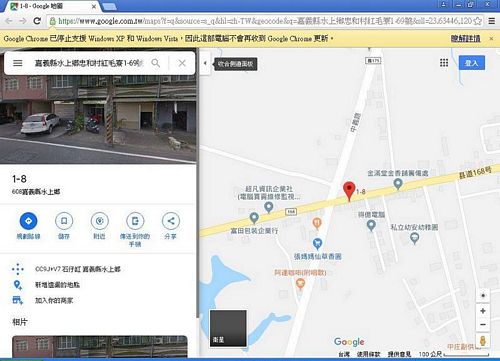The height and width of the screenshot is (361, 500).
Task: Click the learn more link in yellow bar
Action: pos(465,39)
